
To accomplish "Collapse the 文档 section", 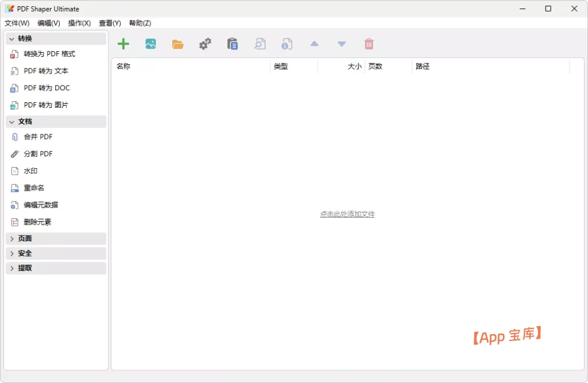I will [24, 121].
